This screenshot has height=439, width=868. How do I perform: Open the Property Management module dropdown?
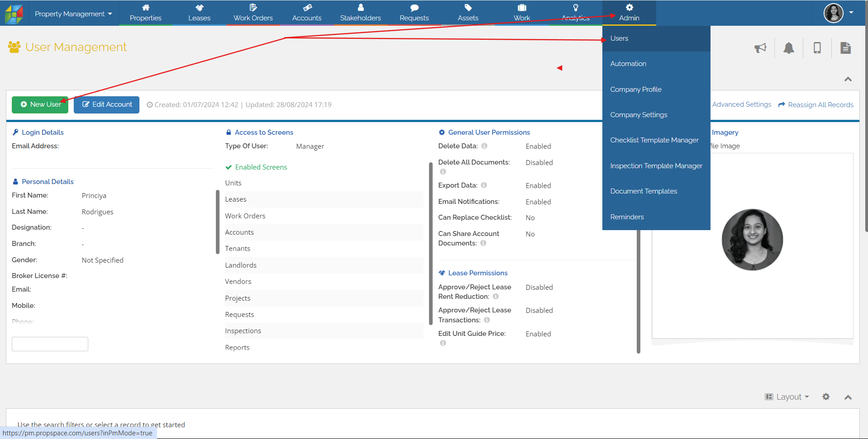pyautogui.click(x=73, y=14)
